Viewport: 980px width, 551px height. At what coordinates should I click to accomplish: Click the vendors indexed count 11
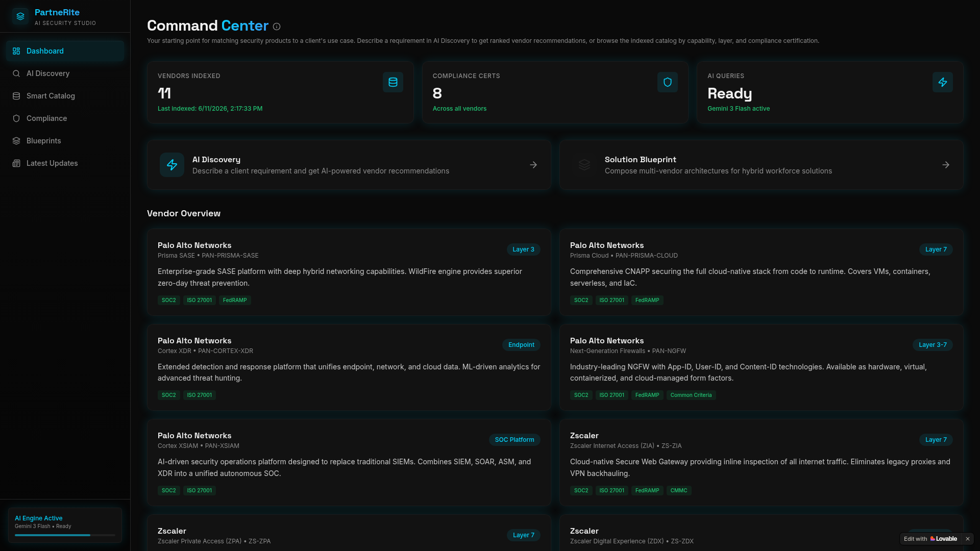coord(164,93)
